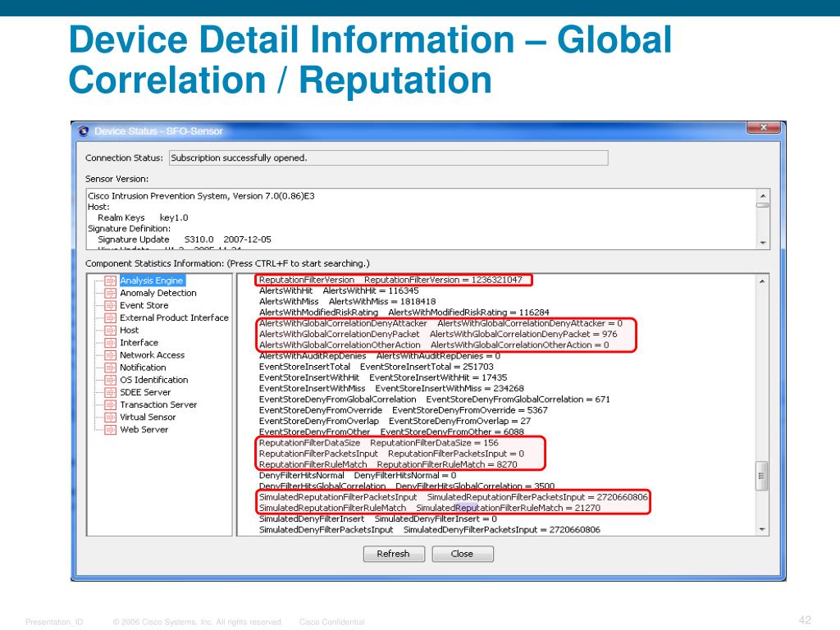Viewport: 840px width, 630px height.
Task: Choose the Host component node
Action: point(129,330)
